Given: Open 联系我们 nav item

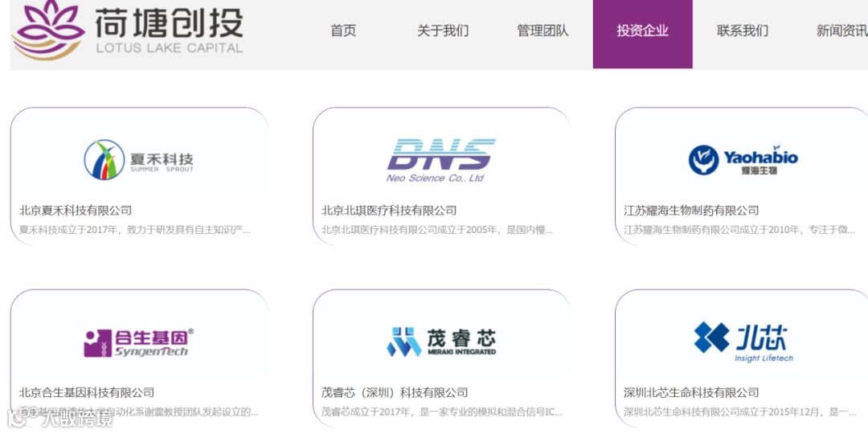Looking at the screenshot, I should [x=743, y=31].
